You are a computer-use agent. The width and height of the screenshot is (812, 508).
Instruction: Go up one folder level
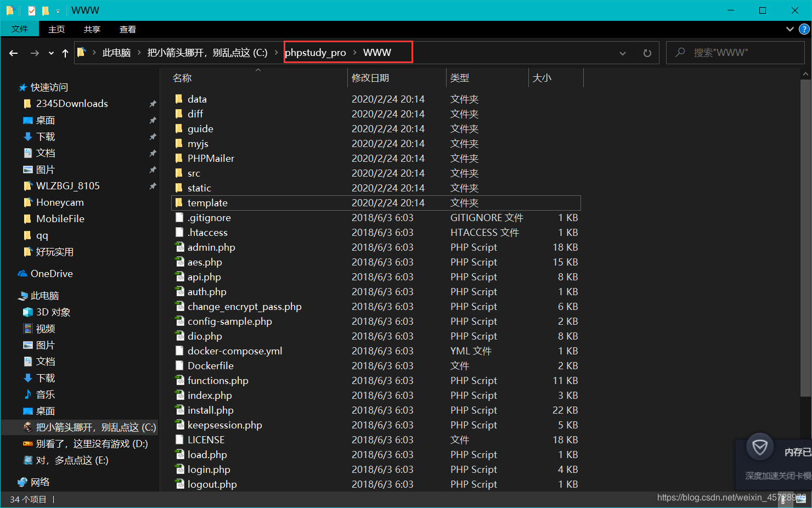coord(65,53)
